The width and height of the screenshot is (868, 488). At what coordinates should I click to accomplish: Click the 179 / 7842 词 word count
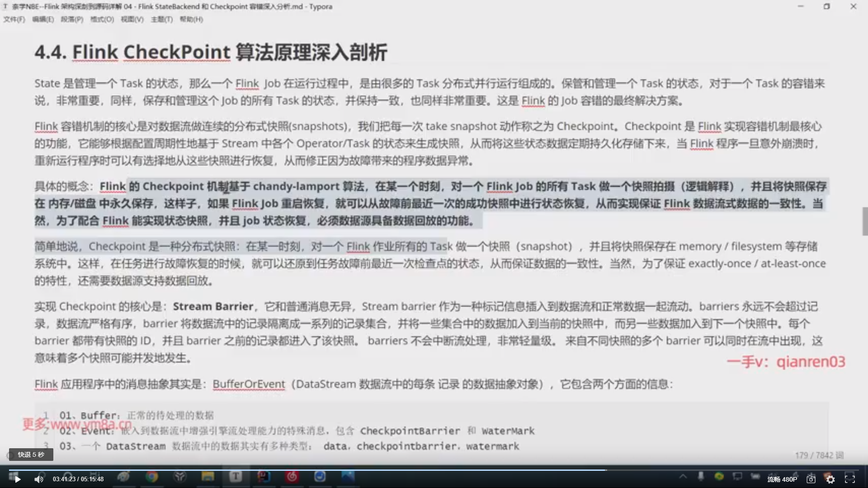[x=819, y=455]
